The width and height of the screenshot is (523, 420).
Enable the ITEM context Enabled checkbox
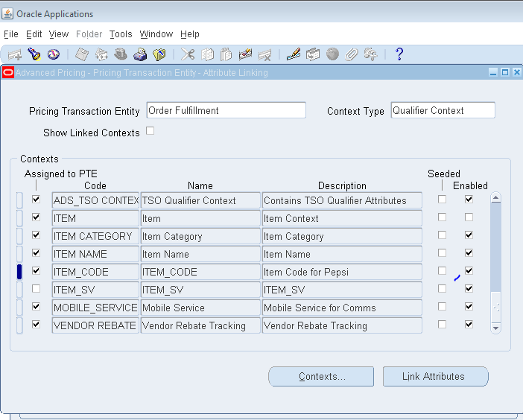(469, 217)
